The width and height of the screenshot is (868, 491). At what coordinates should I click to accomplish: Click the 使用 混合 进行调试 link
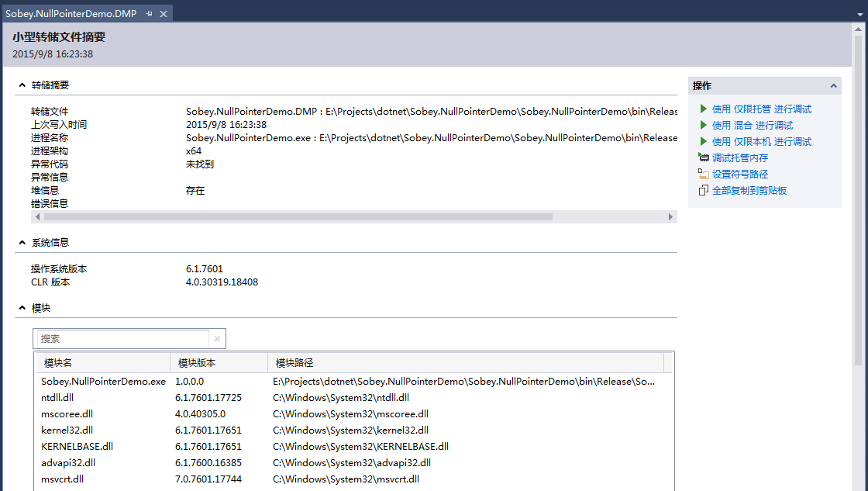coord(752,126)
